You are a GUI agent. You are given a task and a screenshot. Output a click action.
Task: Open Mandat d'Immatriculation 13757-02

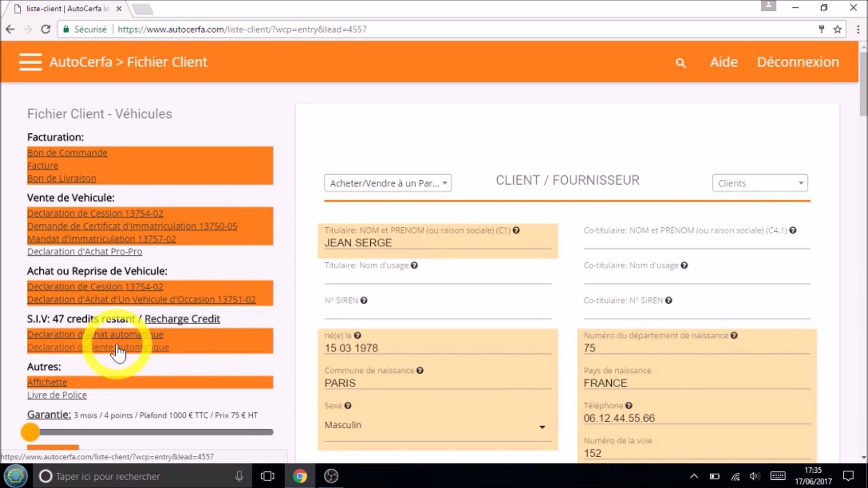click(x=102, y=239)
